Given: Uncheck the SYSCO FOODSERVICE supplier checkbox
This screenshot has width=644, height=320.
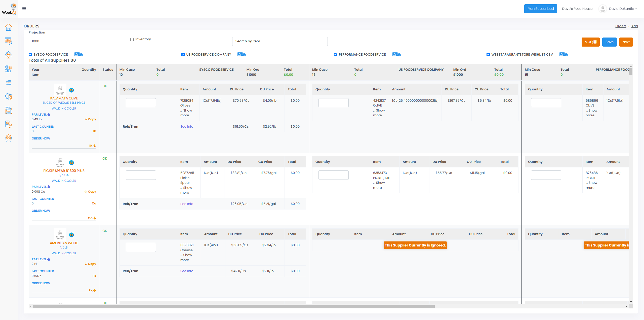Looking at the screenshot, I should pos(30,54).
